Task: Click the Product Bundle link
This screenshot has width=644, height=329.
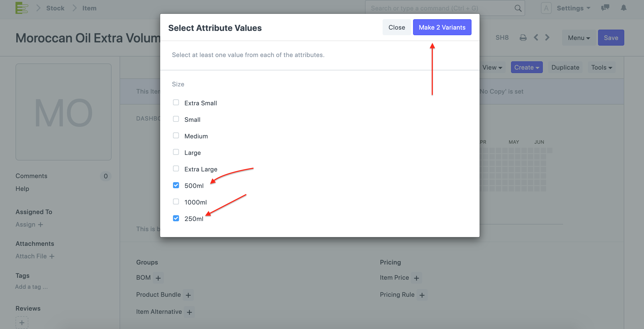Action: click(158, 295)
